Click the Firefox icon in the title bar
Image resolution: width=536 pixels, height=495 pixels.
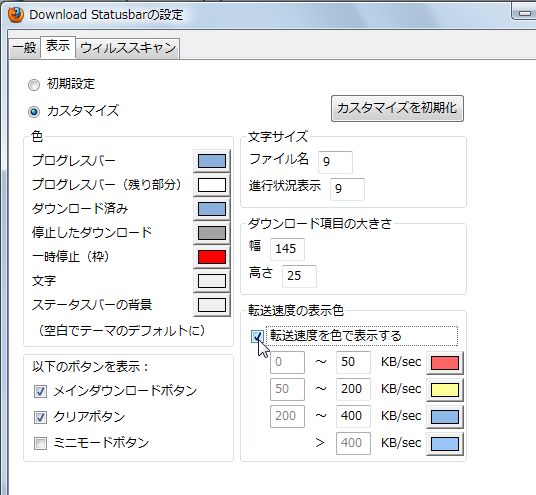[16, 14]
